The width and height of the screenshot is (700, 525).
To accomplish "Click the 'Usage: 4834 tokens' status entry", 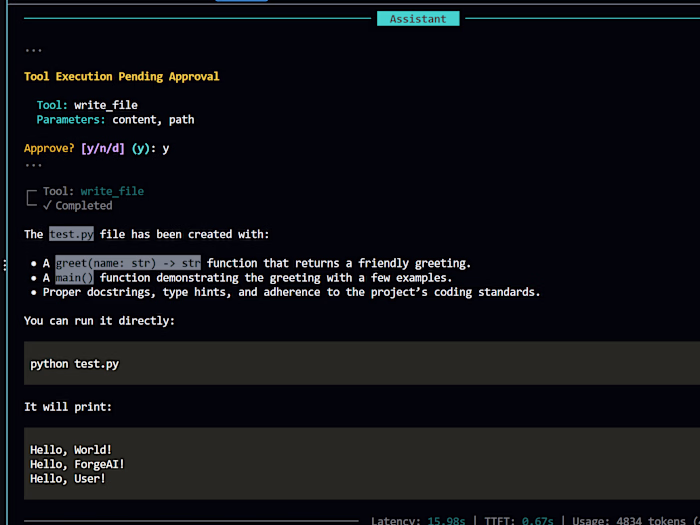I will [x=629, y=521].
